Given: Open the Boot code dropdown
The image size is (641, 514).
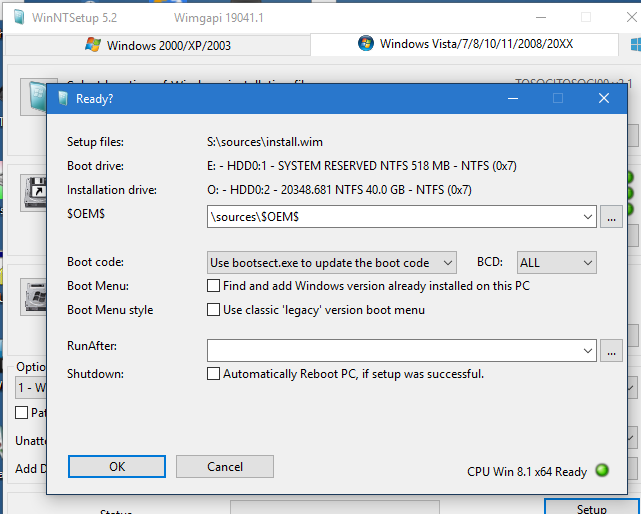Looking at the screenshot, I should coord(332,262).
